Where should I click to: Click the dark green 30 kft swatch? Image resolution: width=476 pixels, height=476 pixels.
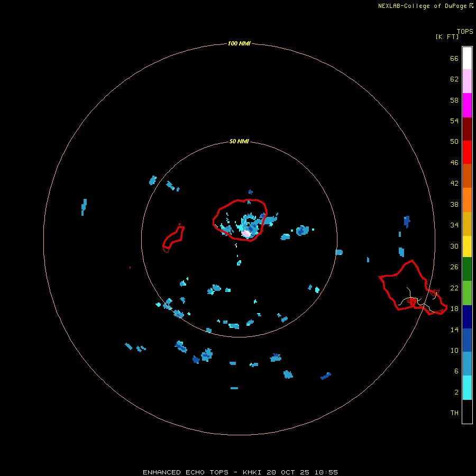tap(467, 269)
